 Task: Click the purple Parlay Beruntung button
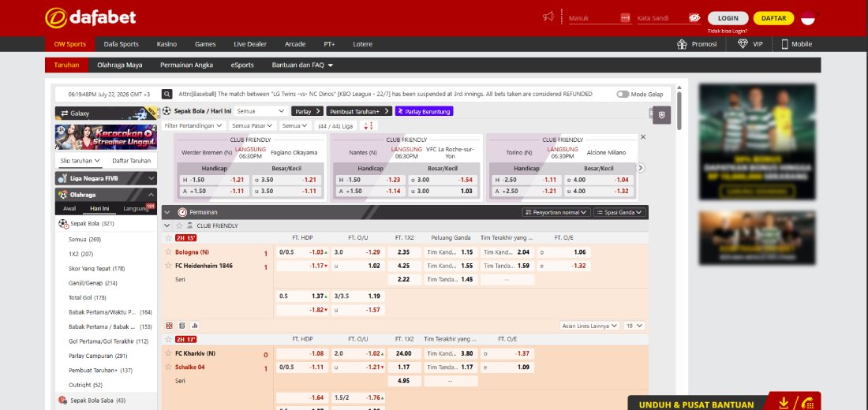(424, 111)
